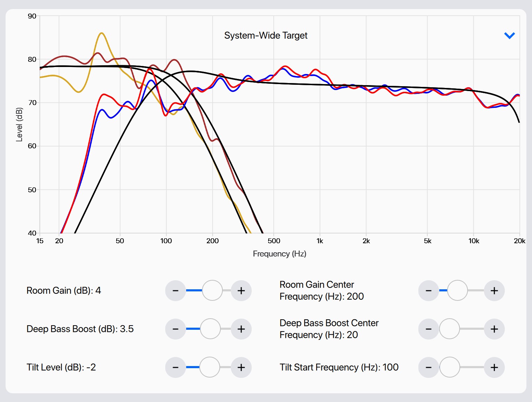Increase Tilt Level with plus button
The image size is (532, 402).
tap(241, 367)
